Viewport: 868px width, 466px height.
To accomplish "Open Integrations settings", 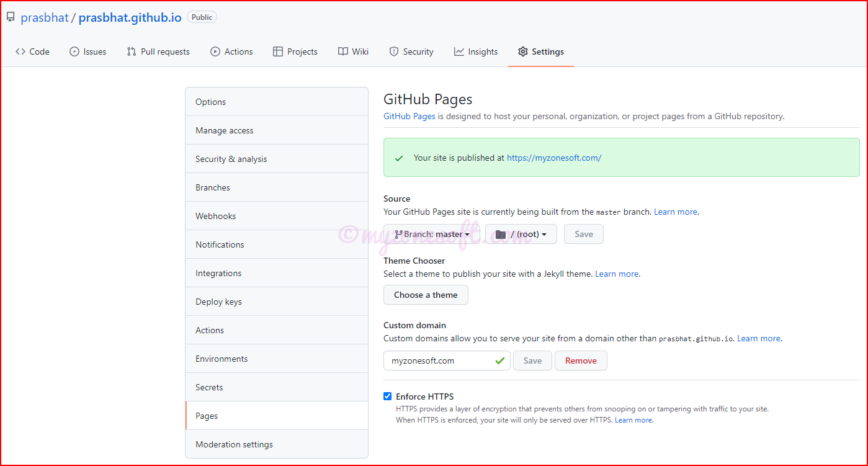I will [277, 273].
